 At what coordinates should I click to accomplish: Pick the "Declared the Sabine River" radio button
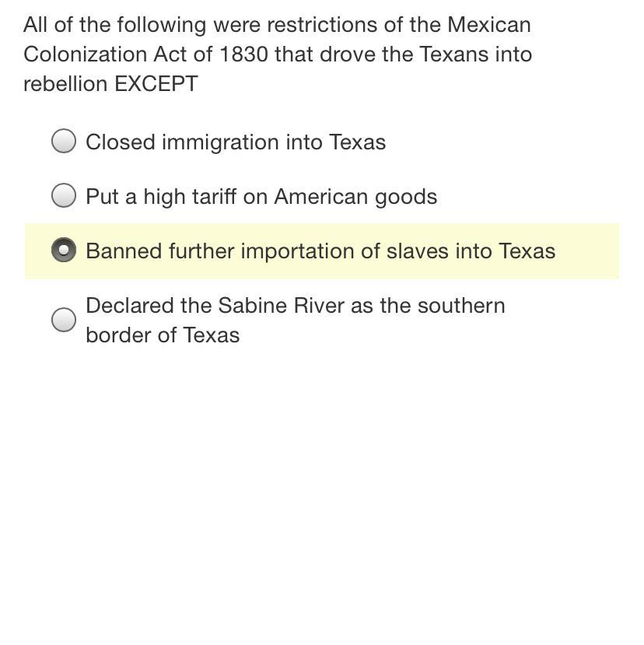tap(64, 320)
